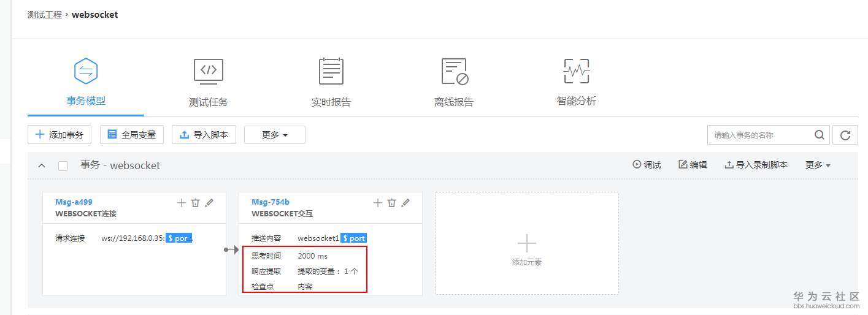Viewport: 868px width, 315px height.
Task: Click the 导入脚本 button
Action: [x=204, y=135]
